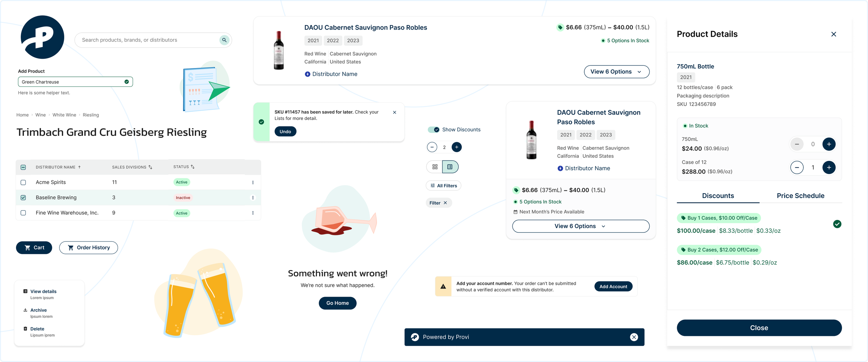Viewport: 868px width, 362px height.
Task: Open row menu for Baseline Brewing
Action: pyautogui.click(x=253, y=198)
